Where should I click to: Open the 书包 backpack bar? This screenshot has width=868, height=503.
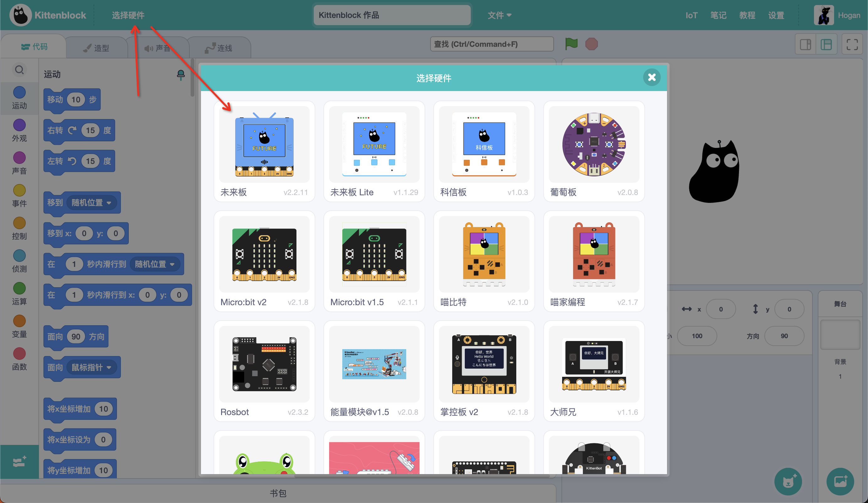(x=278, y=493)
